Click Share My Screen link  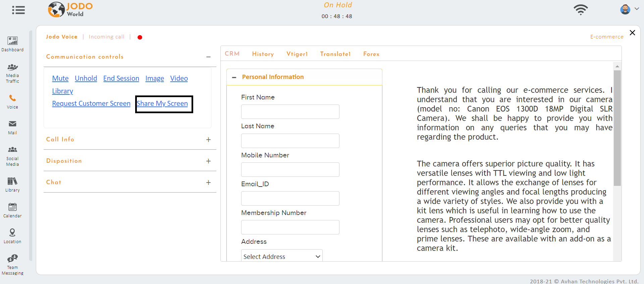tap(162, 103)
